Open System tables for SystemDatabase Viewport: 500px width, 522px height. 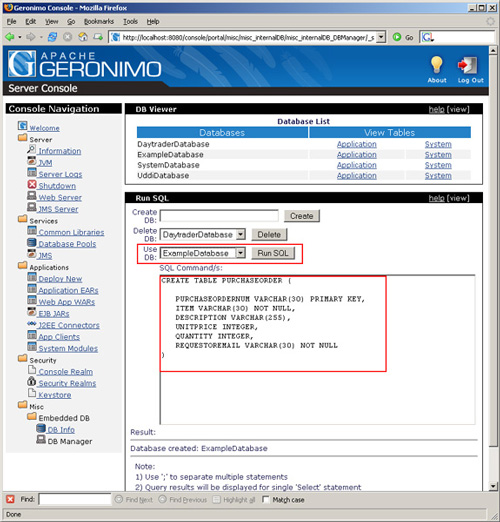point(438,165)
